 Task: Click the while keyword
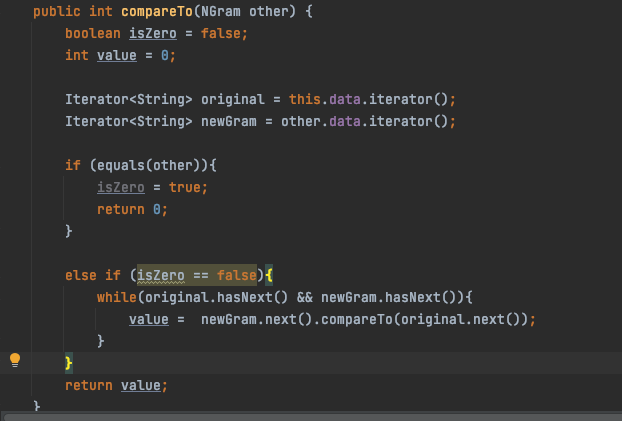click(x=116, y=297)
